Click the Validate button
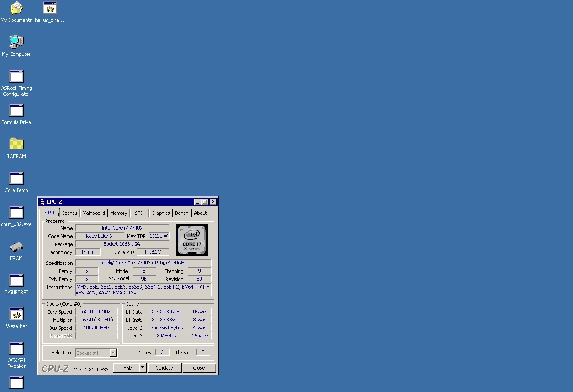573x392 pixels. click(164, 368)
